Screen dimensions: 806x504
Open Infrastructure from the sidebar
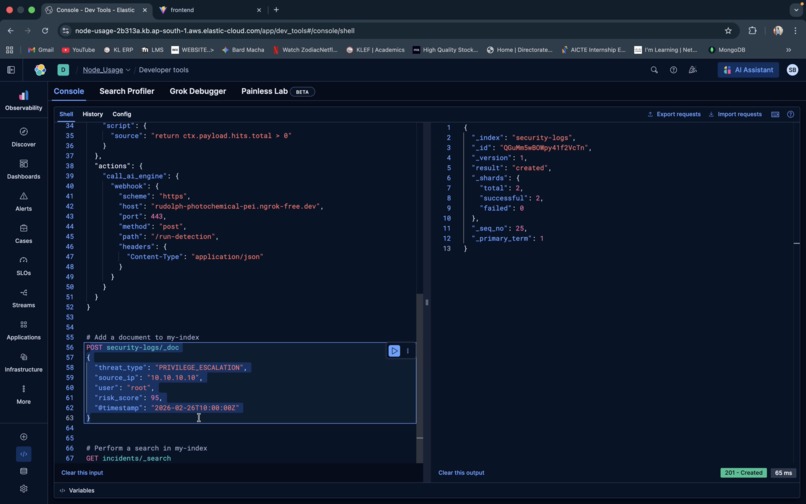[23, 362]
